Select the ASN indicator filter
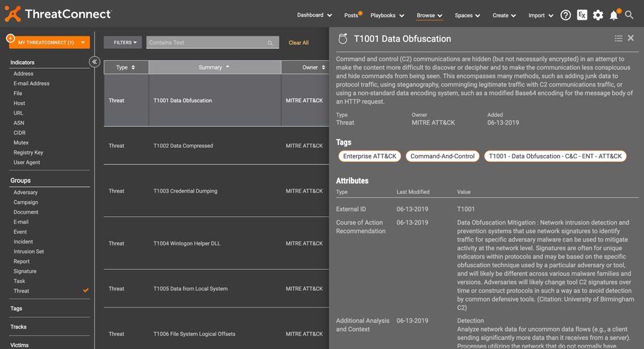644x349 pixels. pos(19,123)
